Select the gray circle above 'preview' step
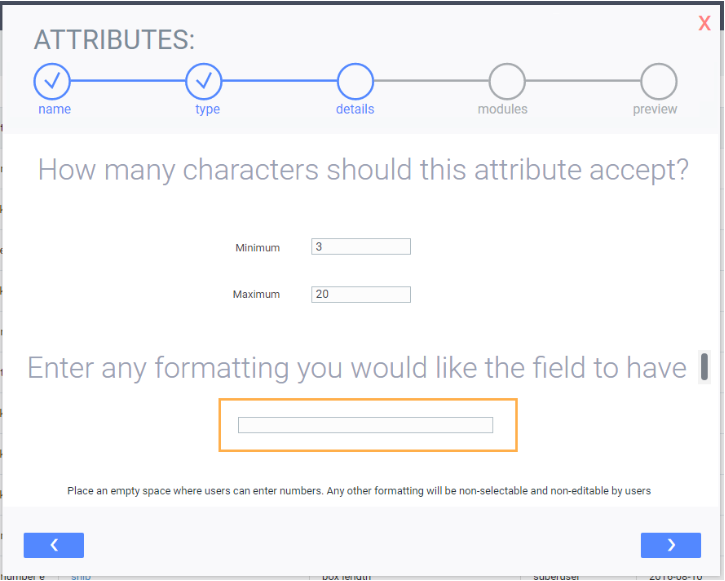The width and height of the screenshot is (725, 581). [x=659, y=81]
